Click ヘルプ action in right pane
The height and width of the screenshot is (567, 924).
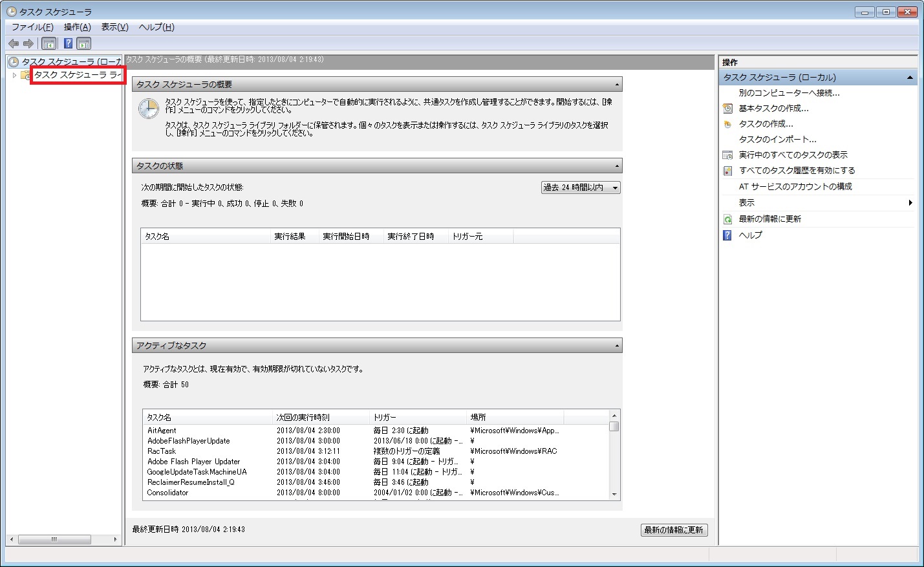tap(750, 235)
